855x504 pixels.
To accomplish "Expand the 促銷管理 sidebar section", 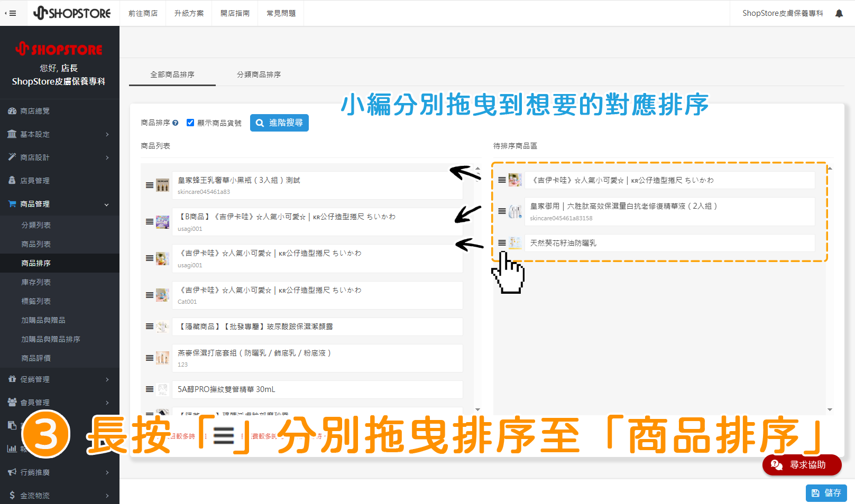I will coord(107,379).
